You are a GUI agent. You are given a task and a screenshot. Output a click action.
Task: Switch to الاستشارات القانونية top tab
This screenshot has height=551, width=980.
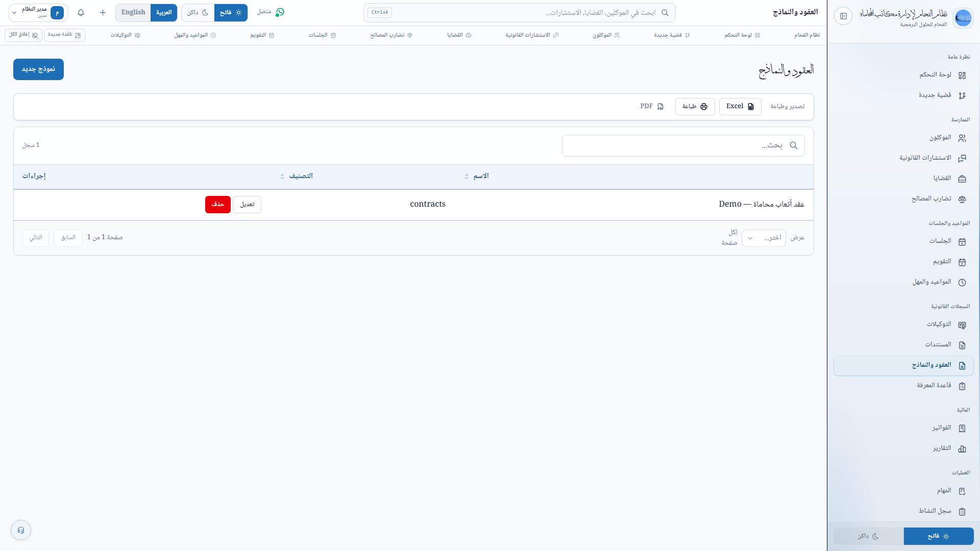pyautogui.click(x=532, y=35)
